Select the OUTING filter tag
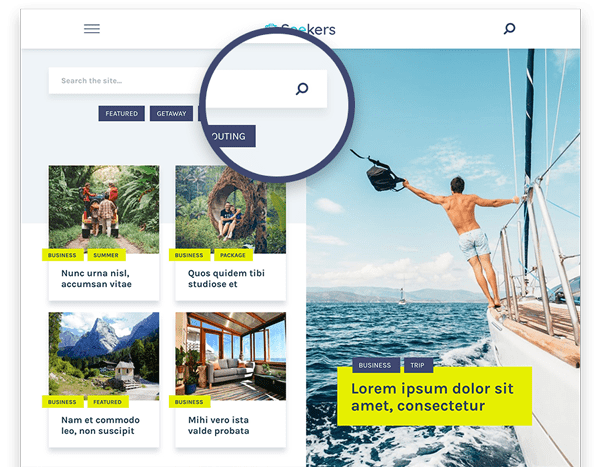Image resolution: width=600 pixels, height=467 pixels. 231,136
